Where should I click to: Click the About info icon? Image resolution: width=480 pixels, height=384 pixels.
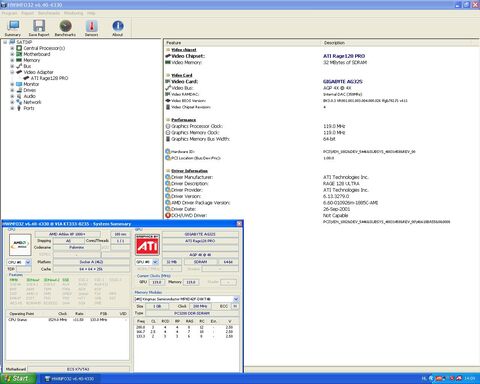[x=118, y=26]
